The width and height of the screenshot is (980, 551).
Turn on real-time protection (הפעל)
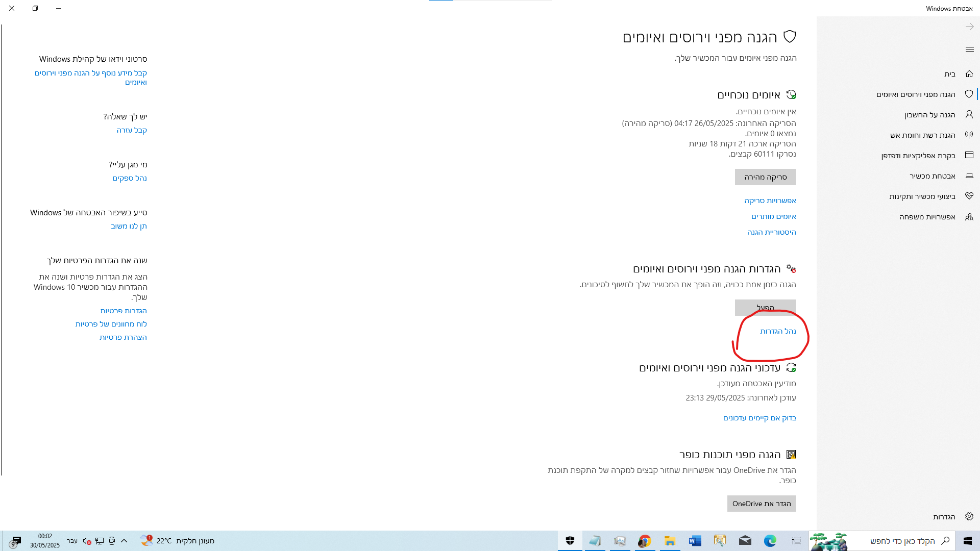(x=765, y=308)
